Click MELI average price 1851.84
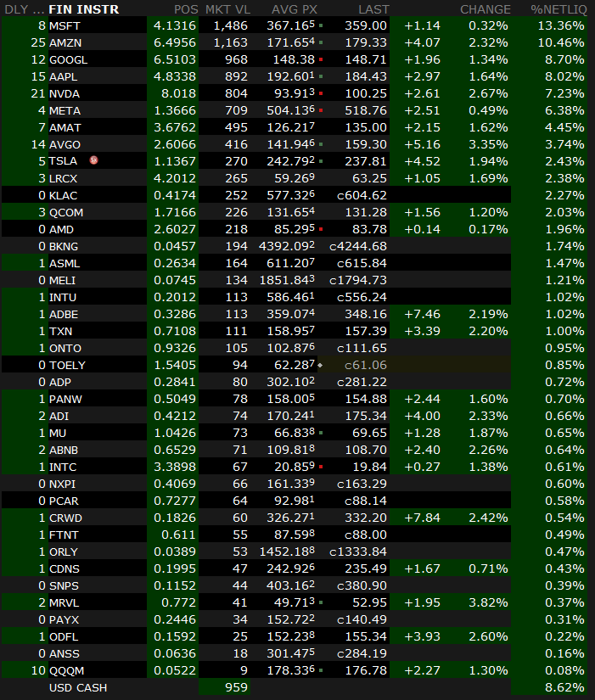Image resolution: width=595 pixels, height=700 pixels. point(287,280)
